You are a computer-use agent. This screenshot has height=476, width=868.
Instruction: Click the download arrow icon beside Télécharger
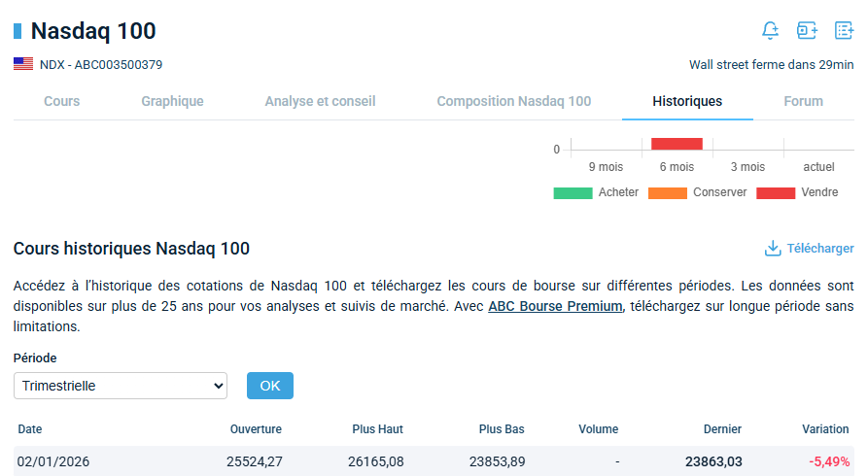coord(773,249)
